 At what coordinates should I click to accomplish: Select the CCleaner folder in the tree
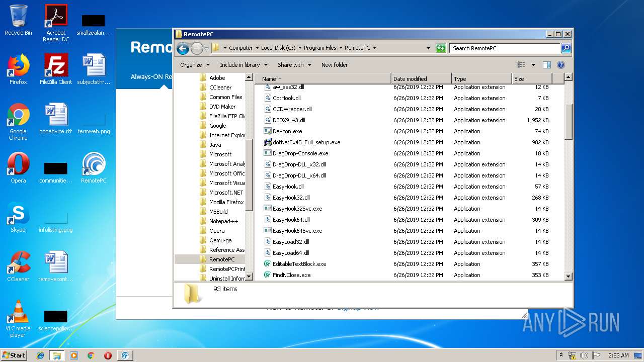point(220,87)
